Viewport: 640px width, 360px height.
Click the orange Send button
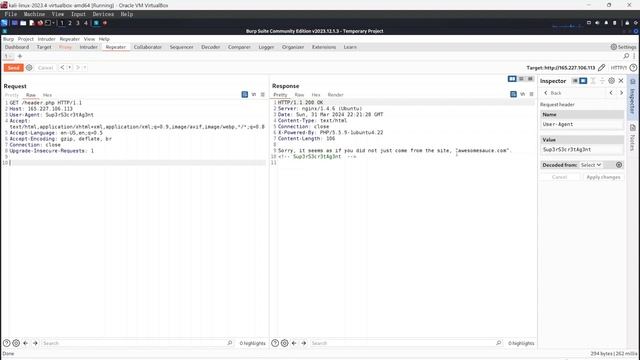[13, 68]
